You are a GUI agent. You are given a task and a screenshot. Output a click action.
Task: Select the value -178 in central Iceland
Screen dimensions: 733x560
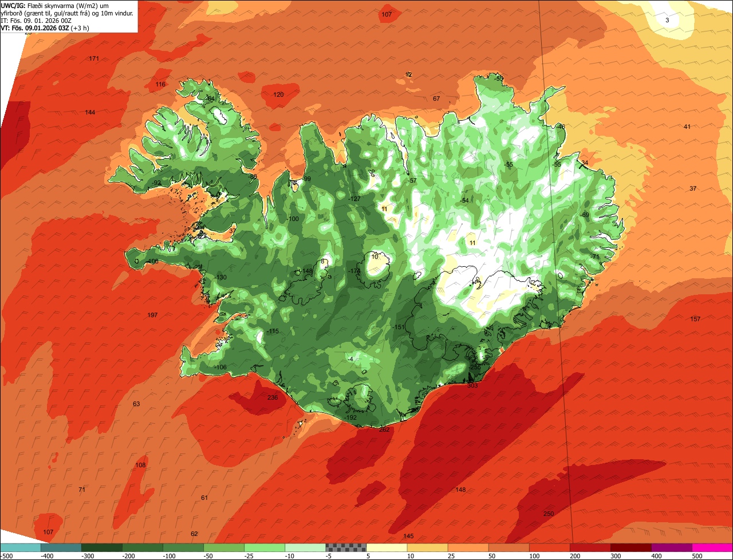[x=355, y=271]
